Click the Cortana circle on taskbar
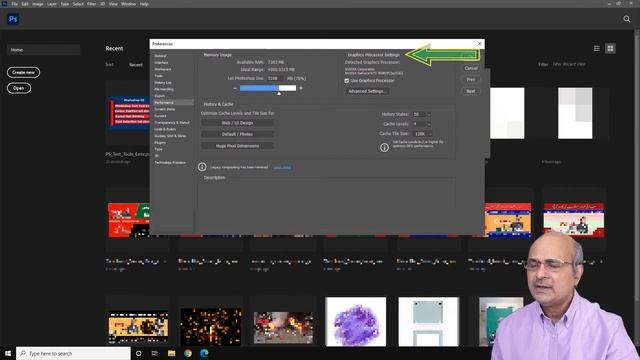The image size is (640, 360). click(x=138, y=353)
